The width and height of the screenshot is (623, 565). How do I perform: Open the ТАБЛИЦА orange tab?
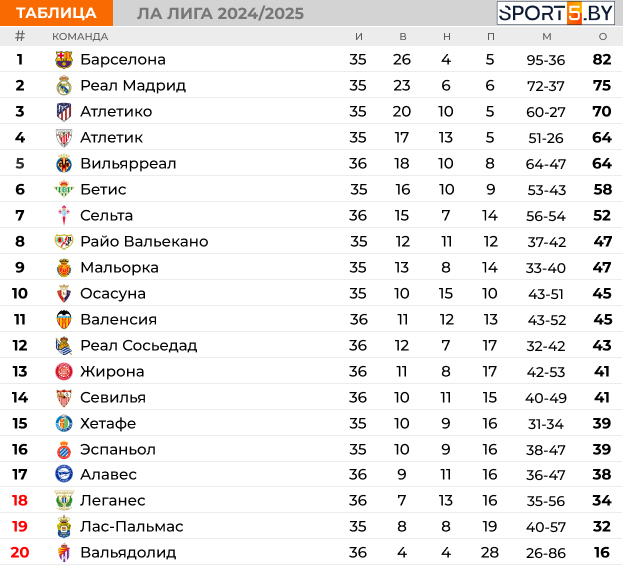pyautogui.click(x=56, y=13)
